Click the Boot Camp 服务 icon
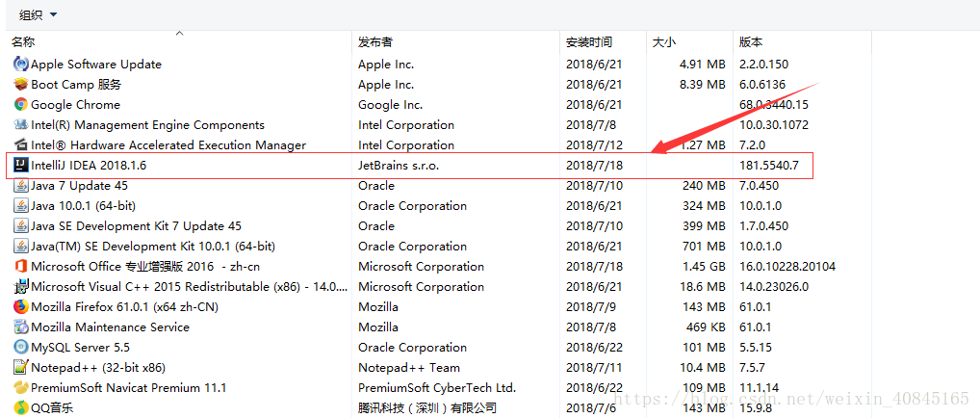This screenshot has height=418, width=980. pyautogui.click(x=20, y=84)
